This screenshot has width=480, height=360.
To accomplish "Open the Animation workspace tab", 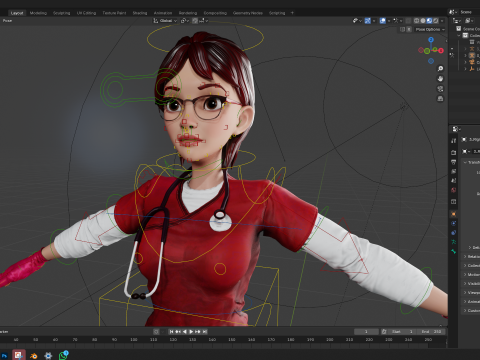I will (163, 13).
